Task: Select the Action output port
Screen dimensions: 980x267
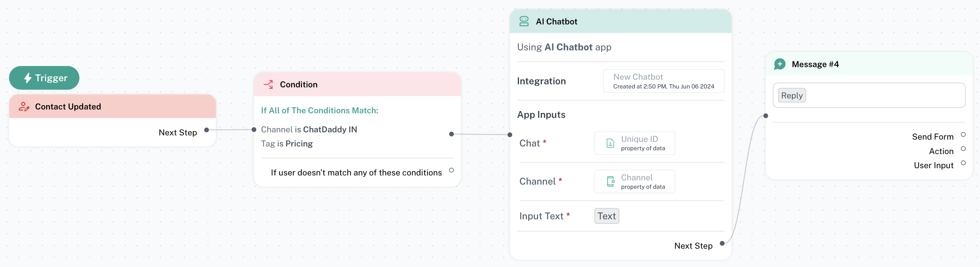Action: pyautogui.click(x=963, y=149)
